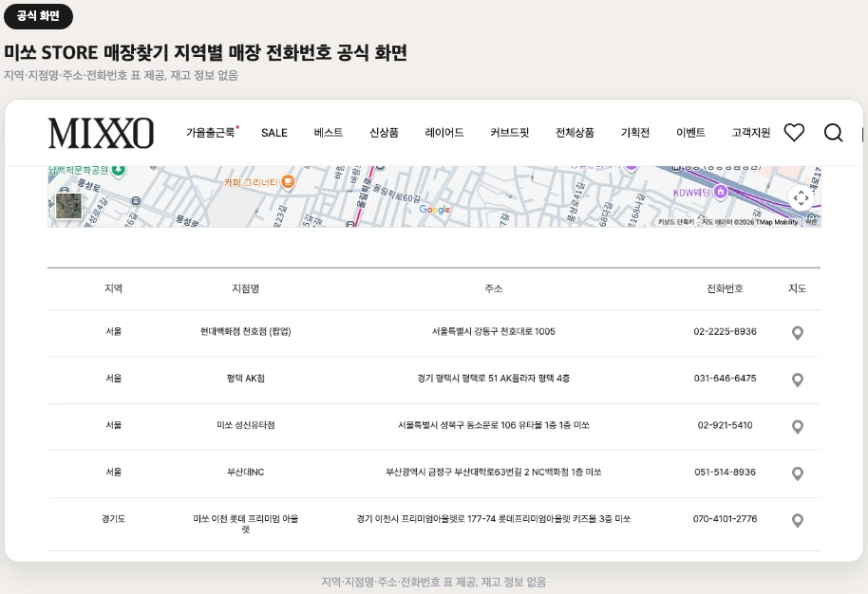The image size is (868, 594).
Task: Toggle fullscreen map view icon
Action: tap(801, 198)
